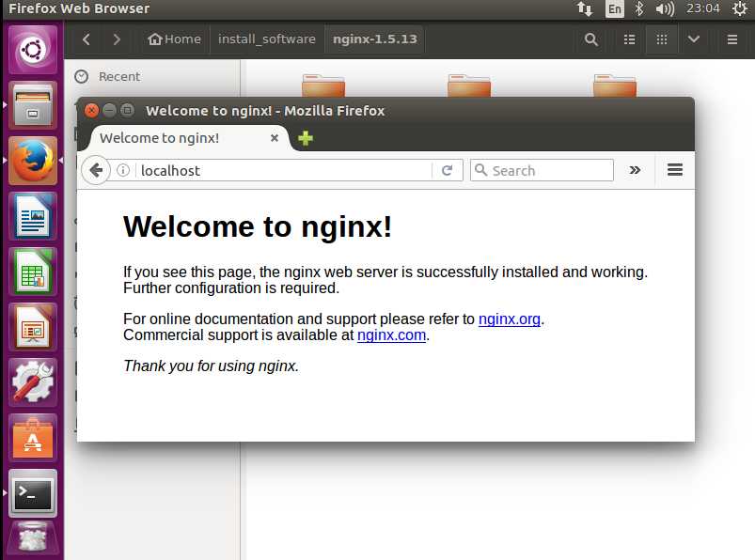Follow the nginx.com link
Image resolution: width=755 pixels, height=560 pixels.
[391, 334]
